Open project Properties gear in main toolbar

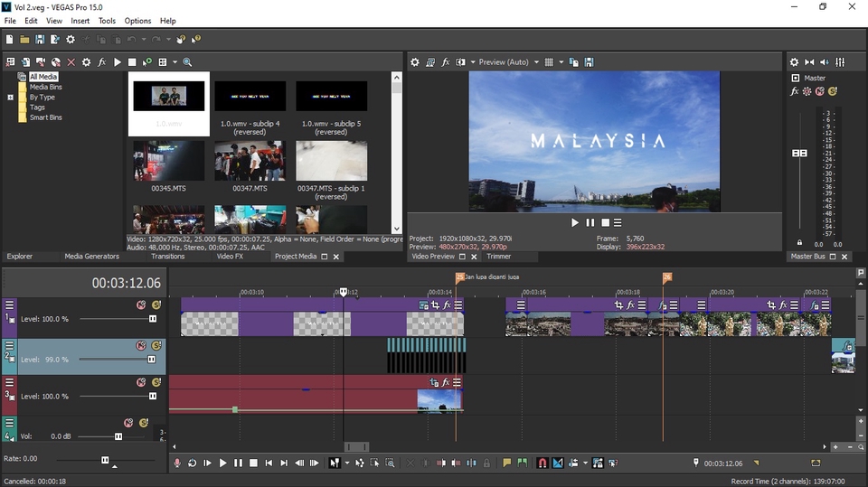pyautogui.click(x=71, y=39)
